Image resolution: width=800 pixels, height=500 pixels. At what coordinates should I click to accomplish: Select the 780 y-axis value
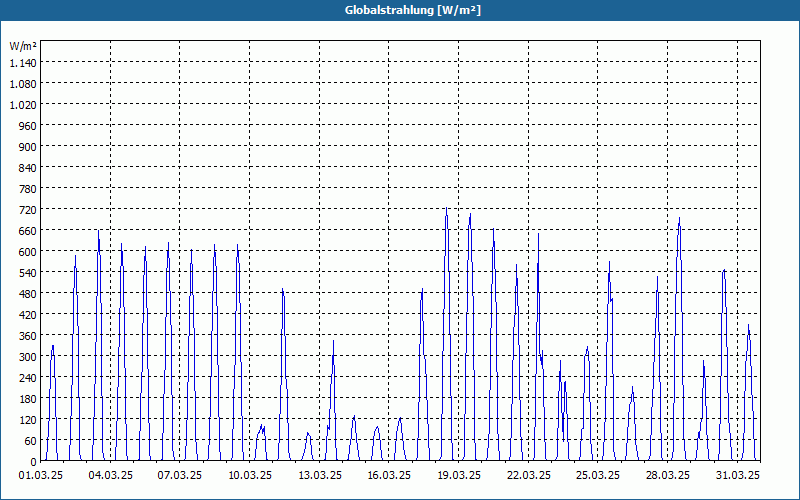pyautogui.click(x=28, y=189)
